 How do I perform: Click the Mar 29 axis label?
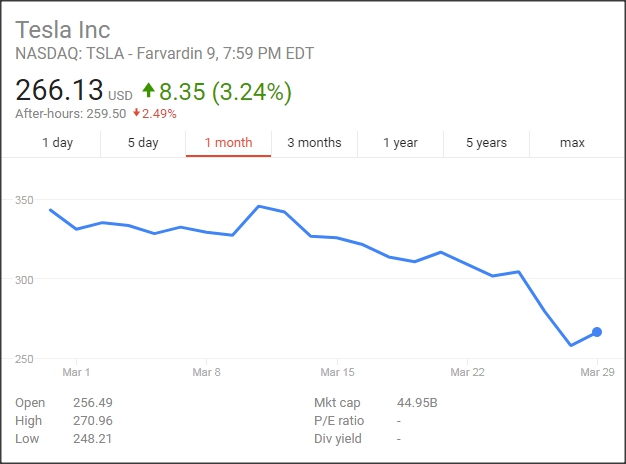point(597,372)
